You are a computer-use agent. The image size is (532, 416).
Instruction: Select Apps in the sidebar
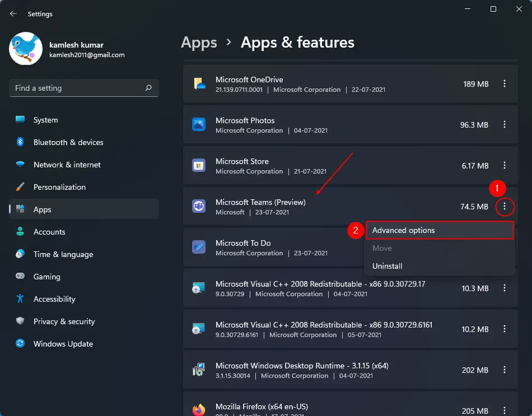(x=84, y=209)
